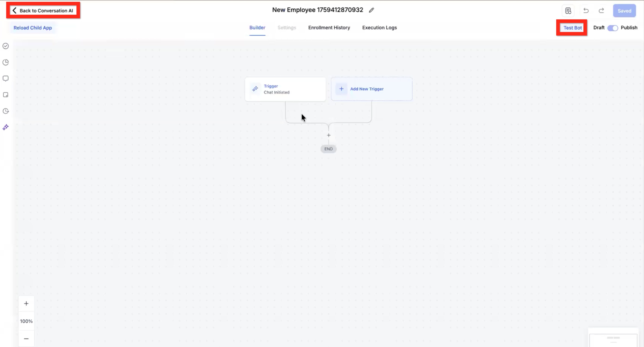This screenshot has width=644, height=347.
Task: Select the sparkle AI sidebar icon
Action: (6, 127)
